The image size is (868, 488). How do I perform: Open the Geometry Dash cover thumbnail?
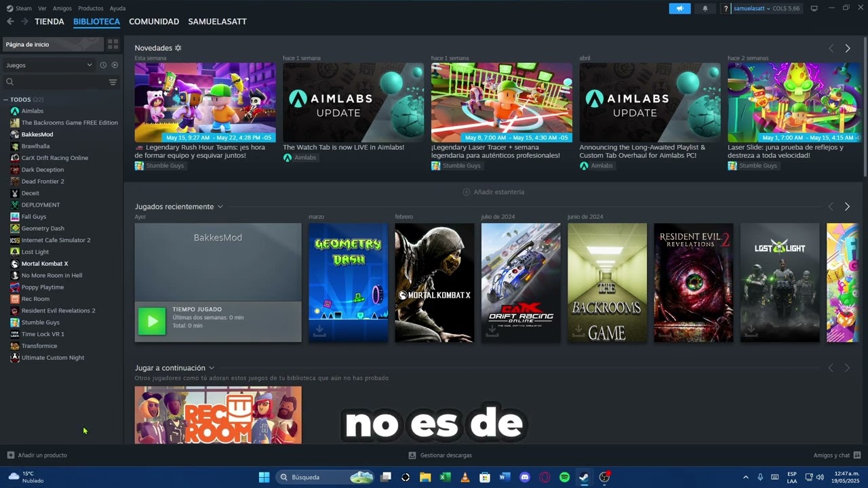(x=348, y=283)
